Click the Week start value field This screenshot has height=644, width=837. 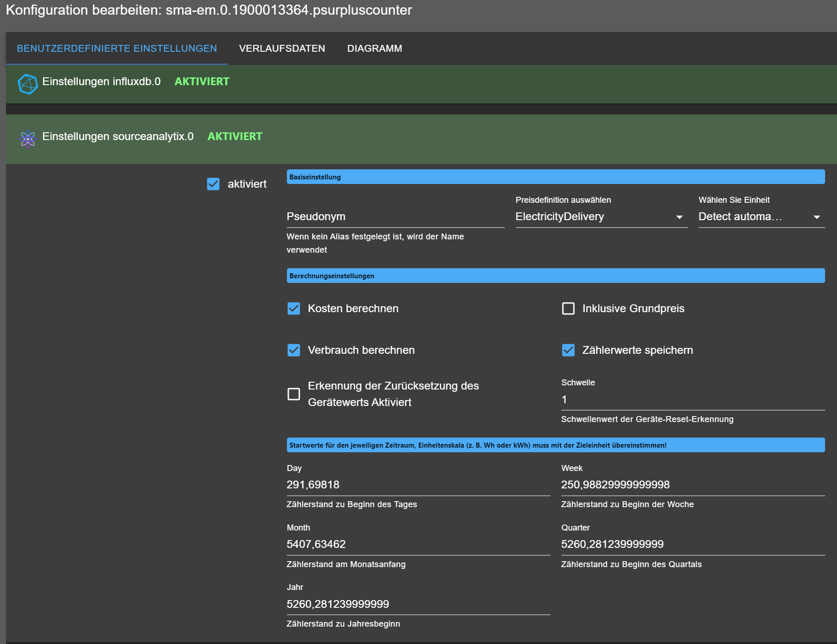tap(693, 485)
